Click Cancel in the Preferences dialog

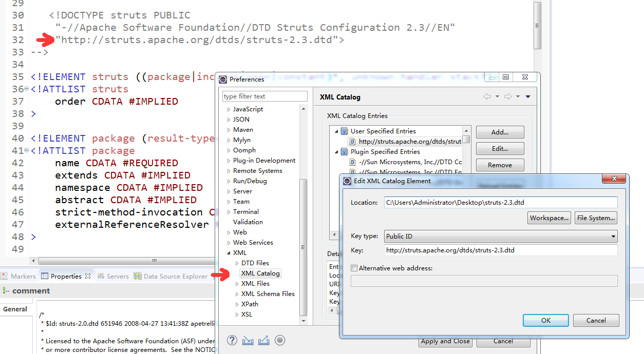(x=503, y=341)
